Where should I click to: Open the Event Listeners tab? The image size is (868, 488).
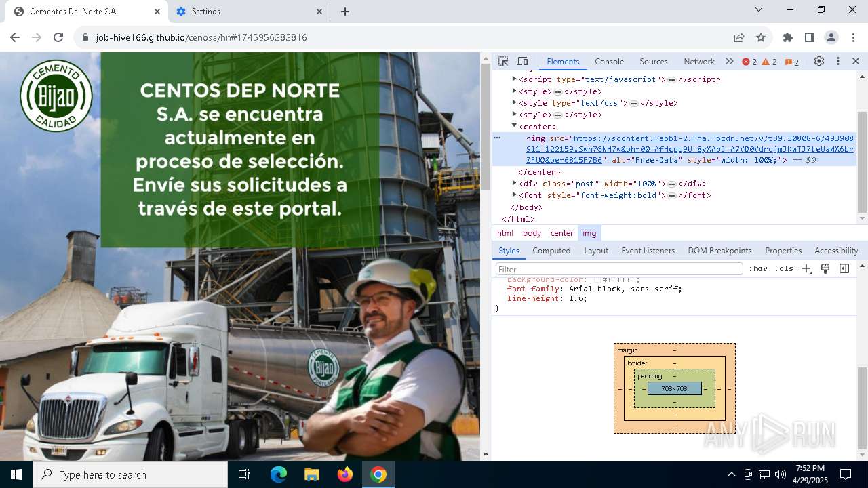(648, 251)
